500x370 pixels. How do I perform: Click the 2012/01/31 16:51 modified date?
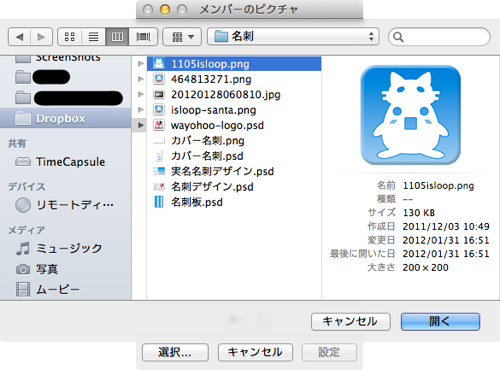446,240
